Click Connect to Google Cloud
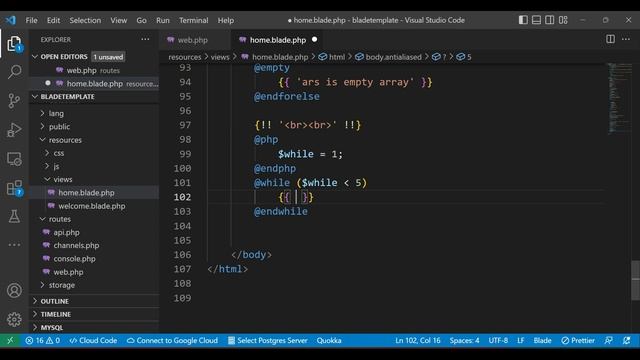The image size is (640, 360). point(172,340)
